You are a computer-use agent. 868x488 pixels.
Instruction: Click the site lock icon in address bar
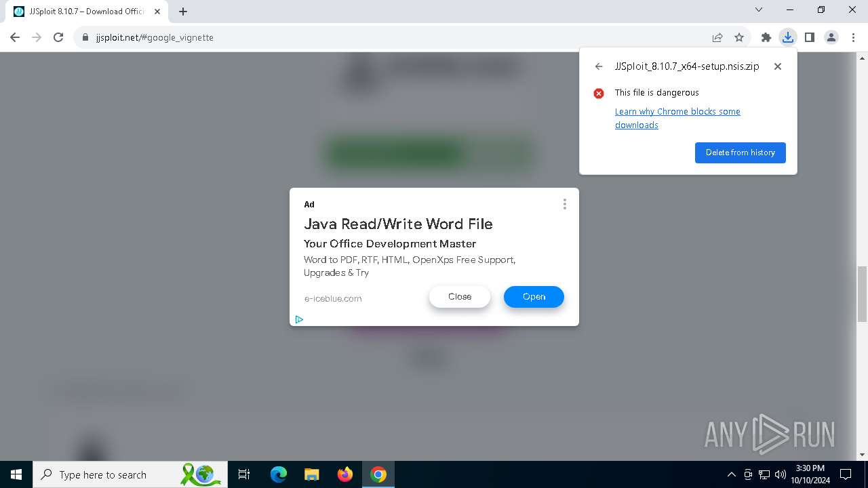pos(85,37)
